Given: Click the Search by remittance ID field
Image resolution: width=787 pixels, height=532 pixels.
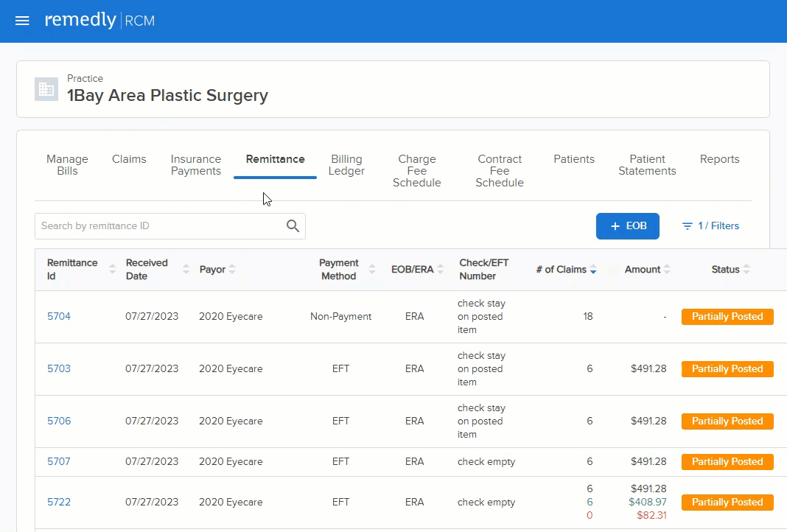Looking at the screenshot, I should pyautogui.click(x=170, y=226).
